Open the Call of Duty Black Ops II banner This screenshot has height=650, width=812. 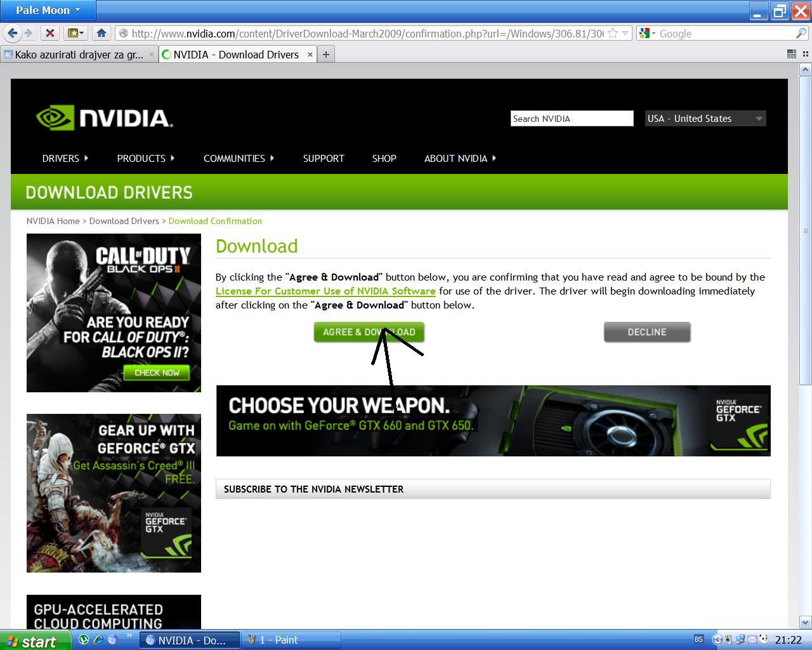pyautogui.click(x=114, y=313)
